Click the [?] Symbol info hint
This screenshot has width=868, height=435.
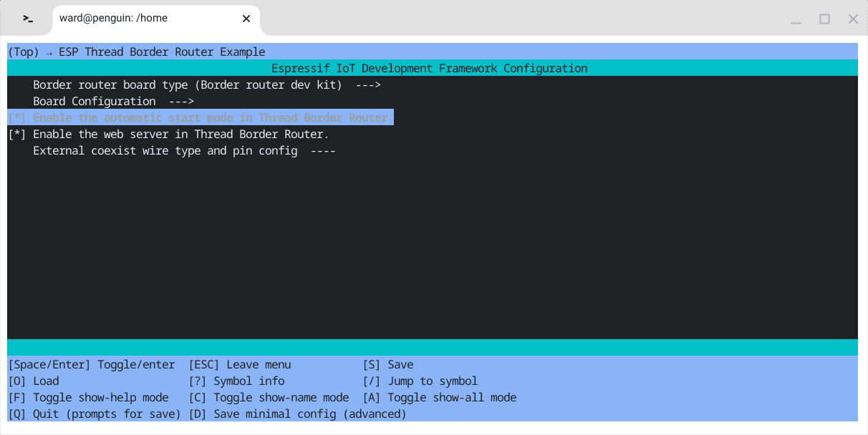click(236, 381)
